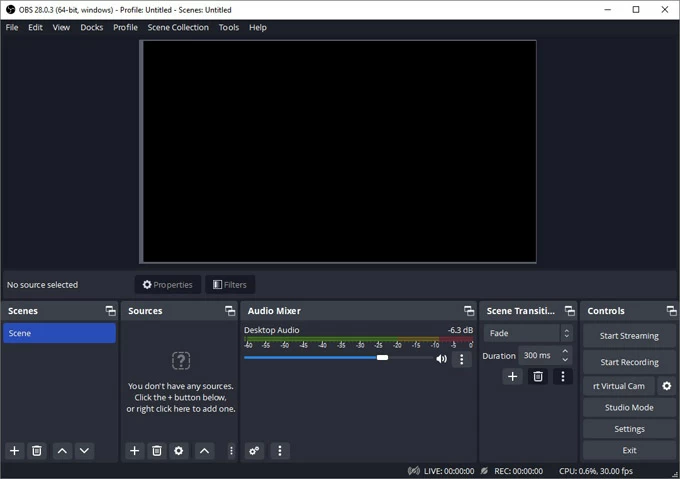Open Virtual Camera settings gear
This screenshot has width=680, height=479.
coord(667,386)
